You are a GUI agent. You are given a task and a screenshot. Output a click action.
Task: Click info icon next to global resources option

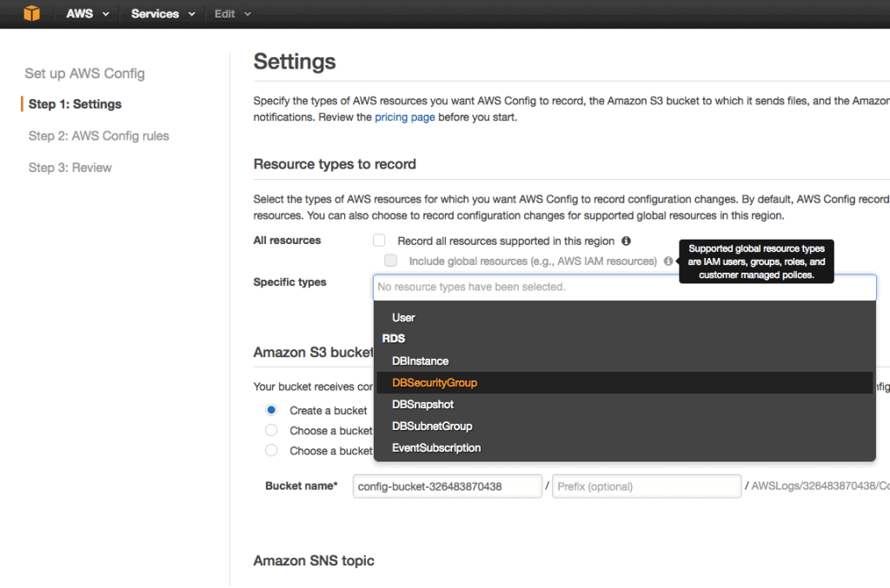[667, 261]
